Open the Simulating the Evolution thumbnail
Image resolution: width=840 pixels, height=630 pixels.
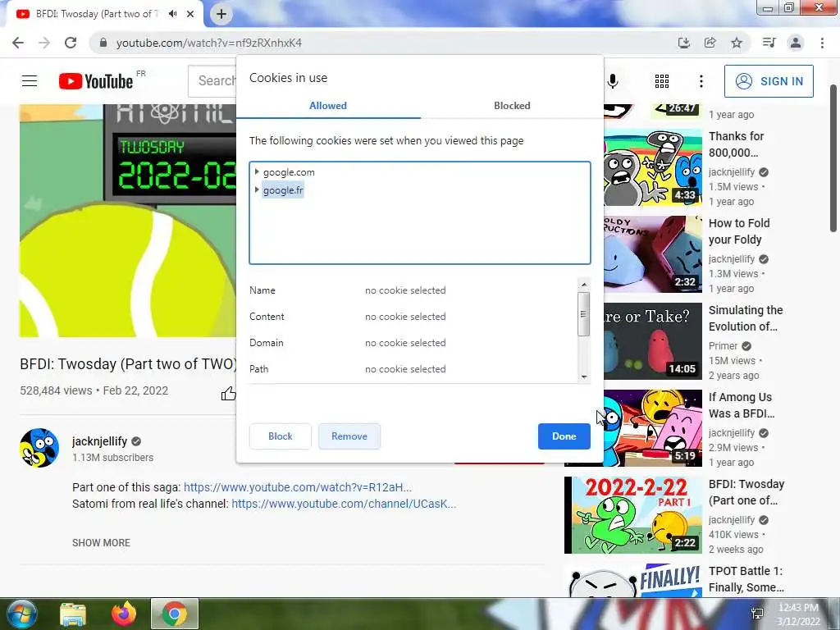[652, 340]
